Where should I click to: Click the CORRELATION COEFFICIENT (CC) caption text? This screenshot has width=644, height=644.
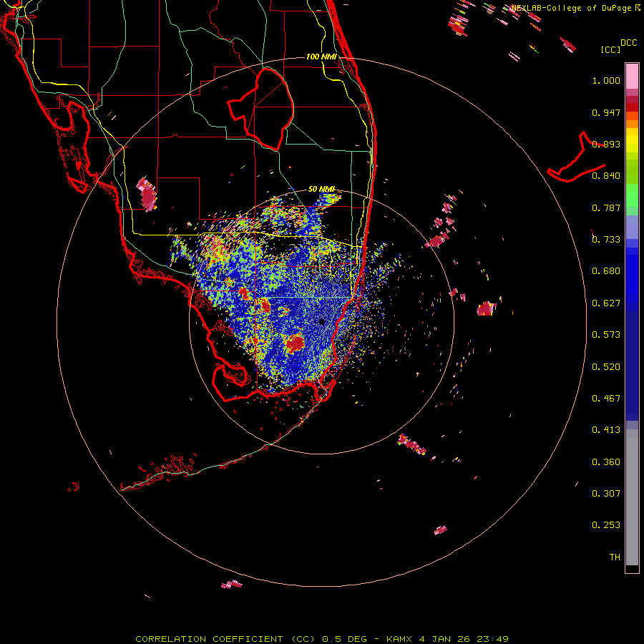tap(226, 639)
